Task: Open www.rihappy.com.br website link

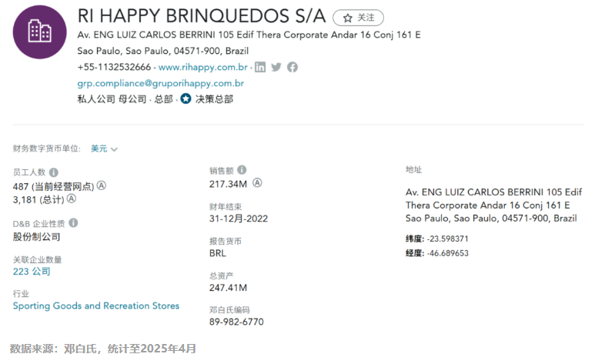Action: click(203, 67)
